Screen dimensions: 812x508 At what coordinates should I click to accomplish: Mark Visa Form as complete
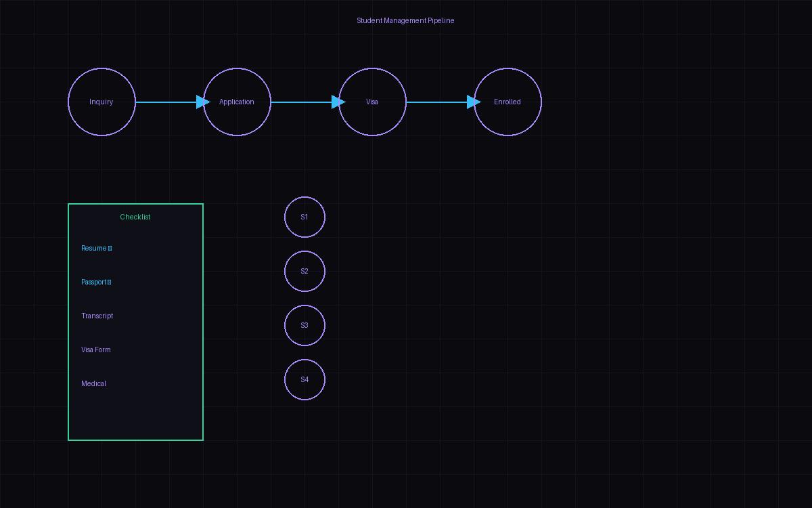(96, 350)
